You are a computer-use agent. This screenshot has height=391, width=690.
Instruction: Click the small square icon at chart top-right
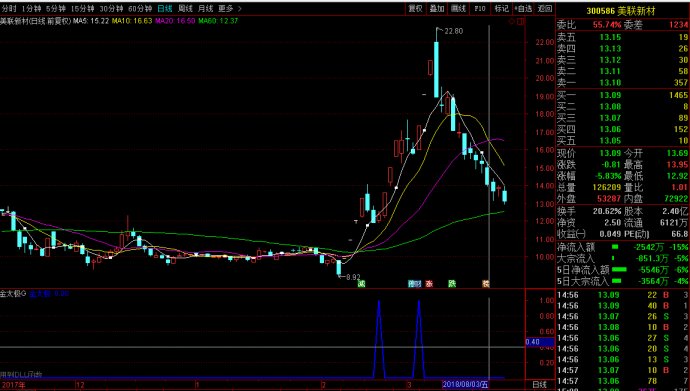click(521, 21)
